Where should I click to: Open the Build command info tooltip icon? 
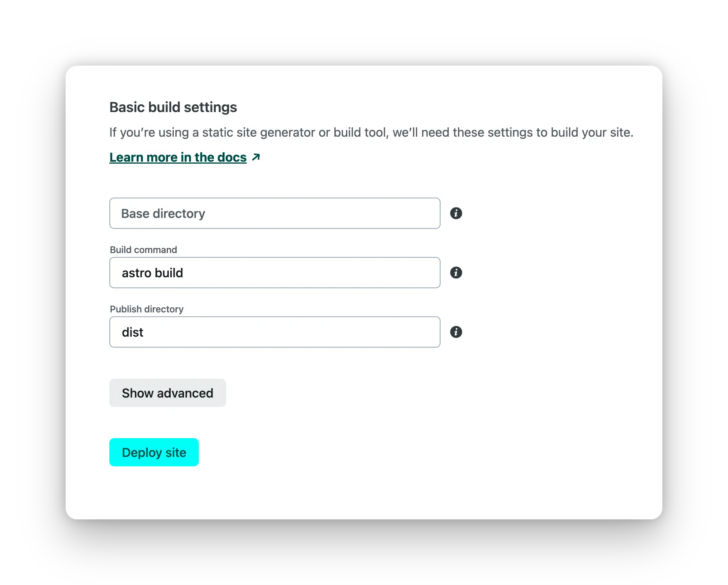pyautogui.click(x=456, y=273)
